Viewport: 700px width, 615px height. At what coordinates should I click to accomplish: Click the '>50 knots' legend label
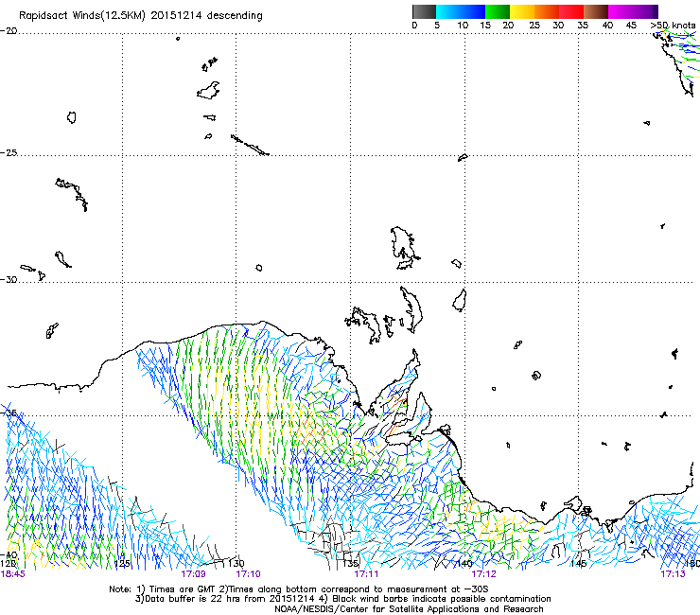673,26
